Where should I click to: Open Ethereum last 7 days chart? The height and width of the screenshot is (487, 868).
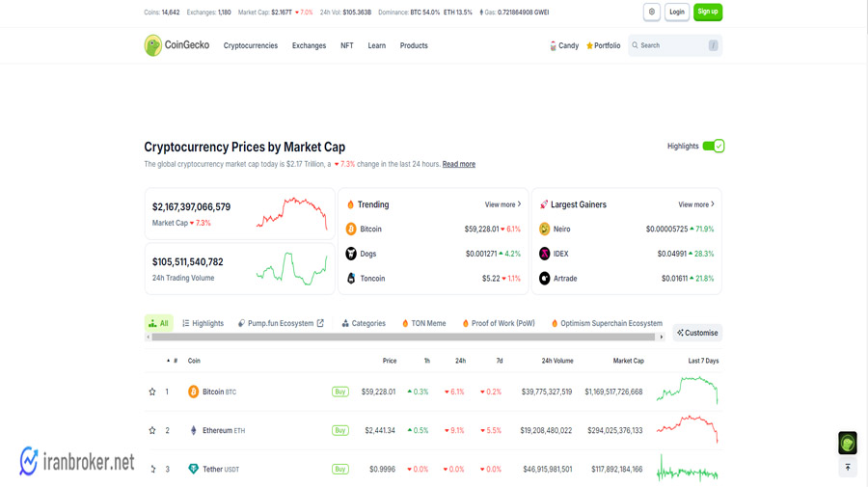point(687,429)
